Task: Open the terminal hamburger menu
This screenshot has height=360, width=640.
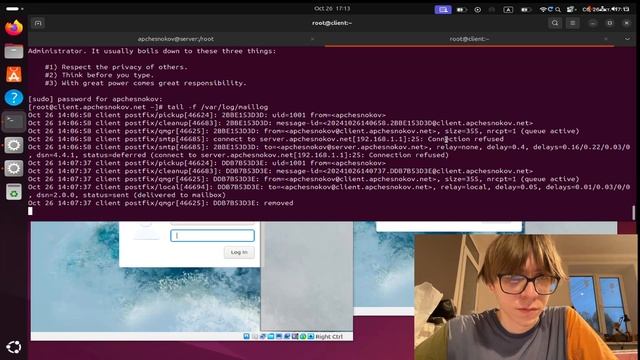Action: (573, 23)
